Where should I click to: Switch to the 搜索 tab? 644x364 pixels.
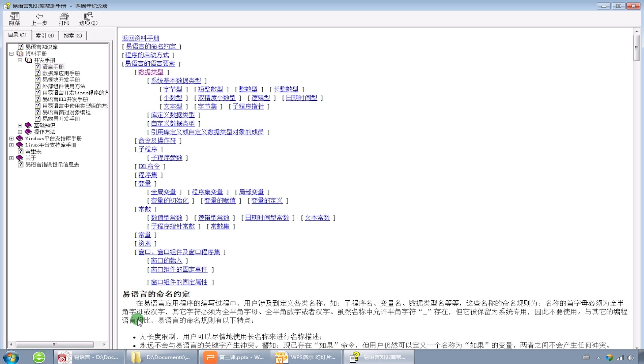click(x=72, y=35)
